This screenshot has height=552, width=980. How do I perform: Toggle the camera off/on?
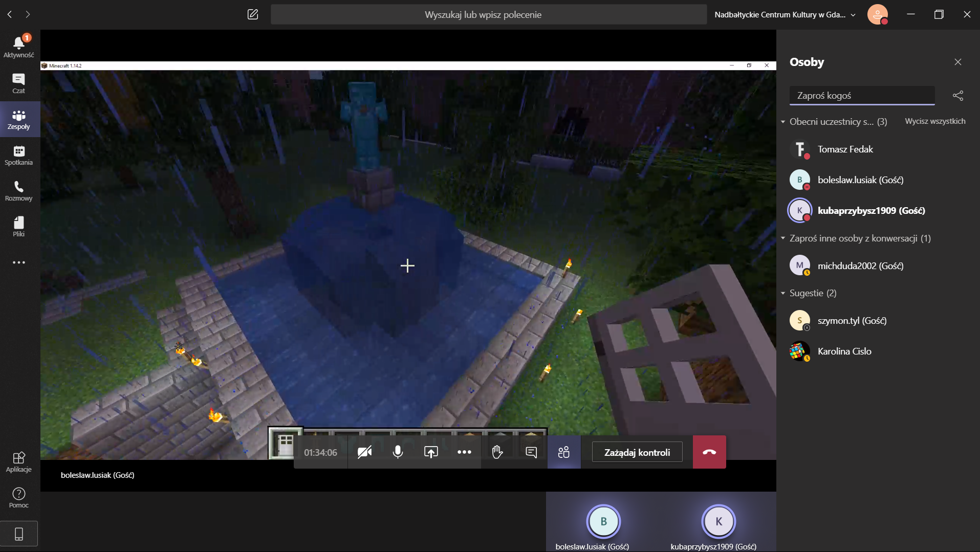pos(364,452)
